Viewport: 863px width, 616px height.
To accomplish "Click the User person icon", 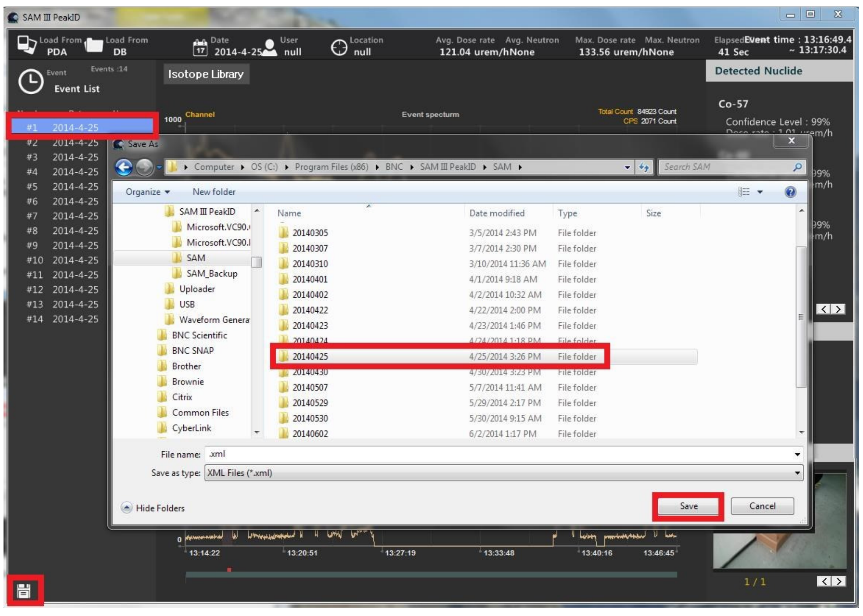I will click(x=270, y=47).
